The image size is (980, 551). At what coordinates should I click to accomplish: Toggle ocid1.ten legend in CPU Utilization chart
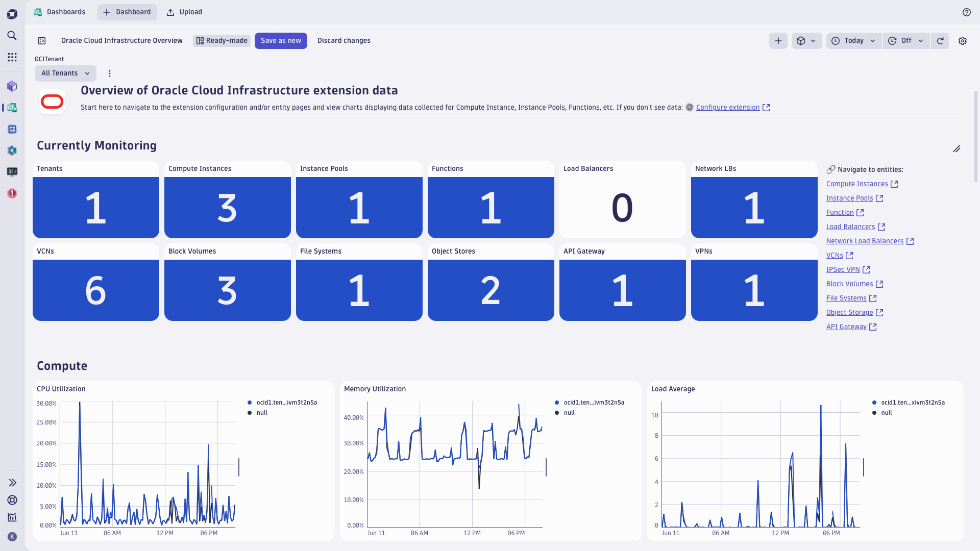coord(282,403)
